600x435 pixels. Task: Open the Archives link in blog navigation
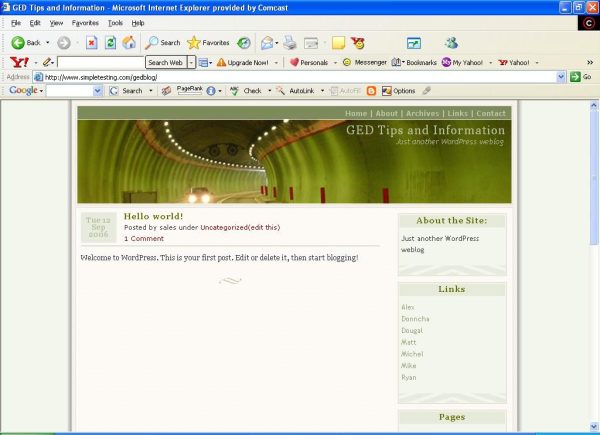pos(422,113)
